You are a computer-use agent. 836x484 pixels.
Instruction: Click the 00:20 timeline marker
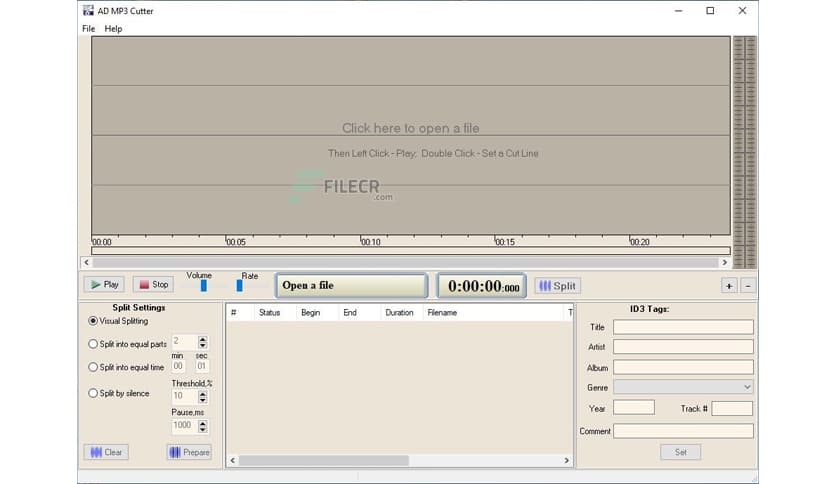click(x=640, y=242)
